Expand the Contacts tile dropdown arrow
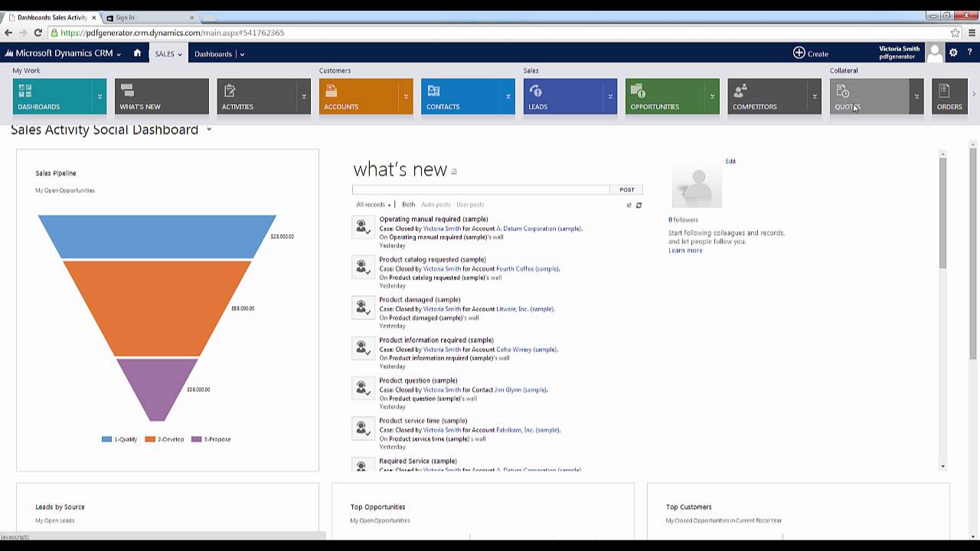Viewport: 980px width, 551px height. point(508,96)
